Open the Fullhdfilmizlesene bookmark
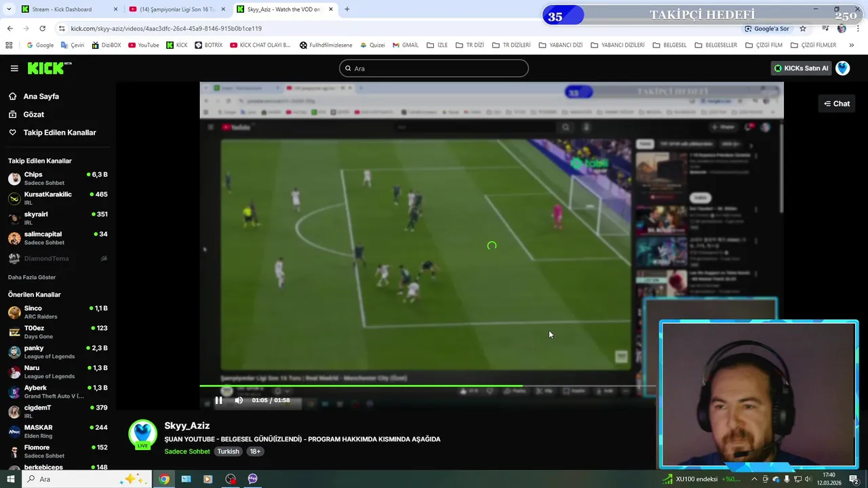Viewport: 868px width, 488px height. coord(326,45)
